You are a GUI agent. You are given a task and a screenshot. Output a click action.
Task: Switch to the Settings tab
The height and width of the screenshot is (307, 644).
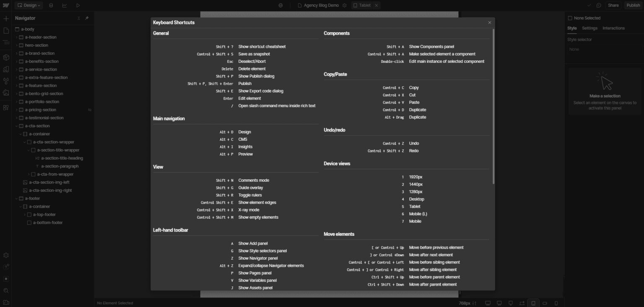pos(589,28)
